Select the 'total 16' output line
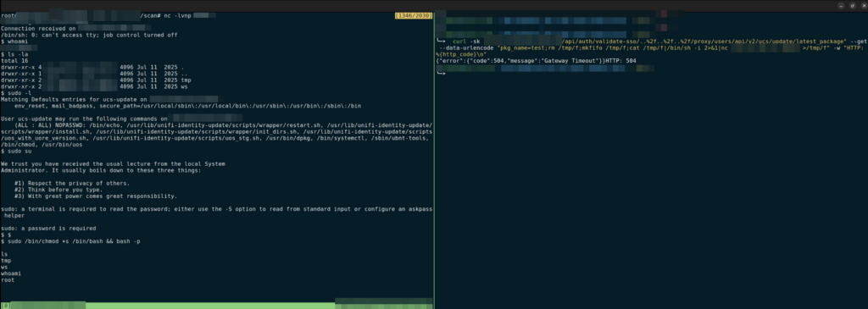This screenshot has height=309, width=868. pos(14,61)
